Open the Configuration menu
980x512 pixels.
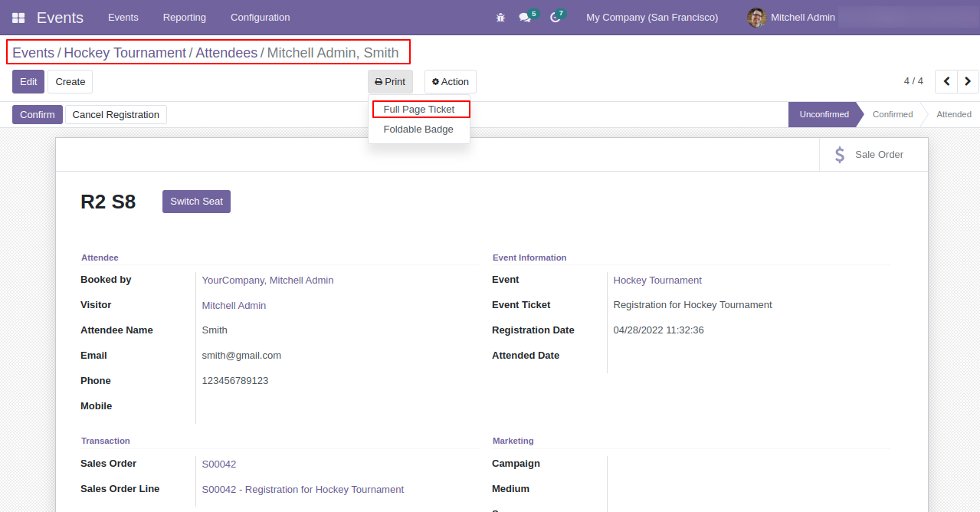pyautogui.click(x=261, y=18)
